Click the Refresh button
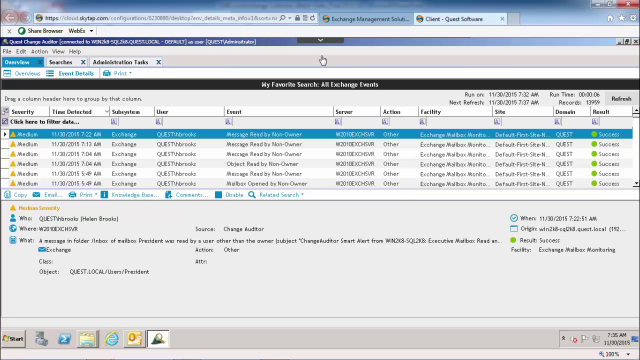 [621, 99]
